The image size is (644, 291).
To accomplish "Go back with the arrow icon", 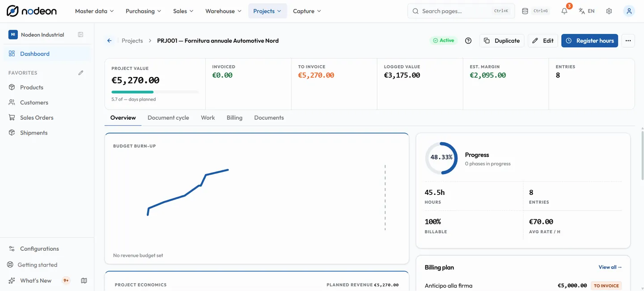I will point(110,41).
